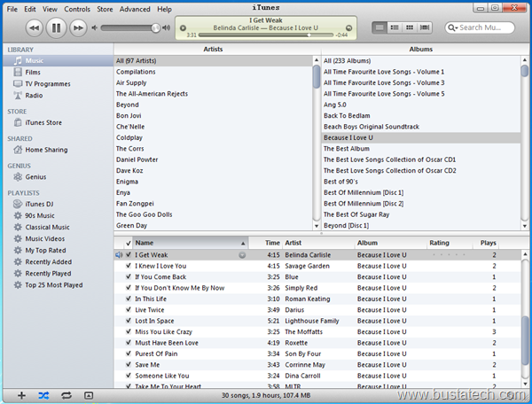
Task: Switch to album list view
Action: (395, 27)
